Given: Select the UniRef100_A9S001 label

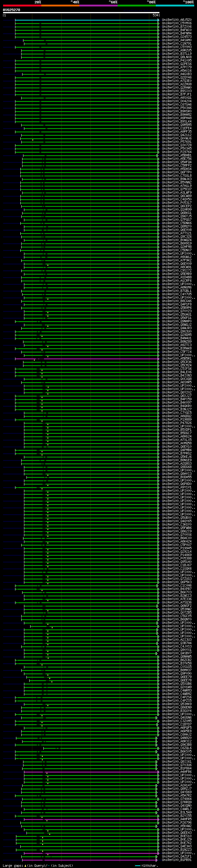Looking at the screenshot, I should coord(177,98).
